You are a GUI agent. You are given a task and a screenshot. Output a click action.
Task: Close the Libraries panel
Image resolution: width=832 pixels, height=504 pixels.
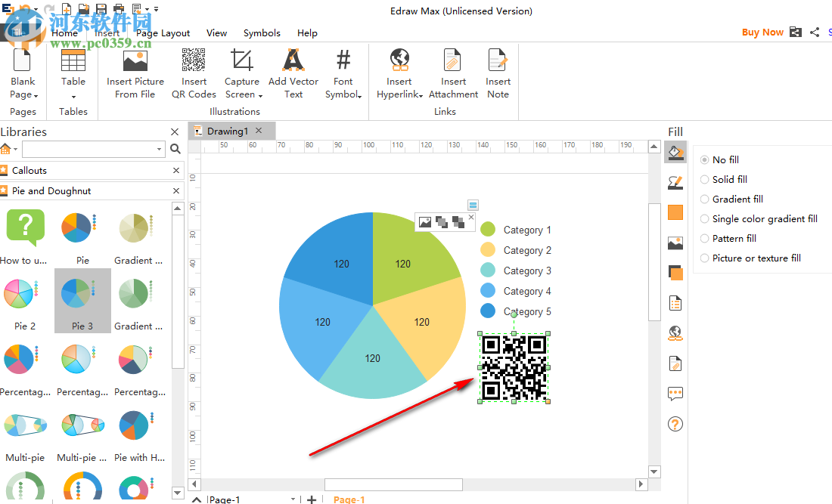175,131
